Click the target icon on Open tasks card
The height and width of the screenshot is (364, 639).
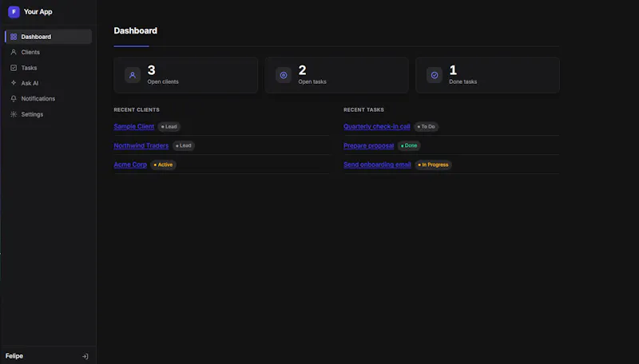[284, 75]
